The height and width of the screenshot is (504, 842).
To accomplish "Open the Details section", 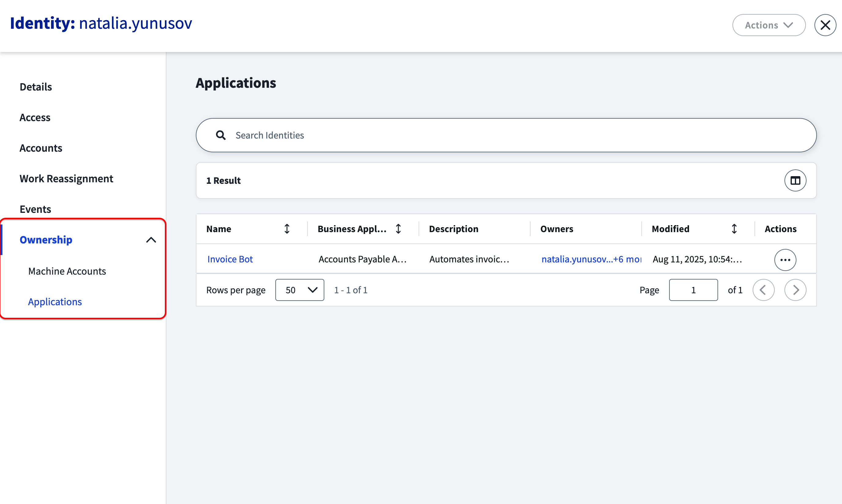I will pyautogui.click(x=36, y=87).
